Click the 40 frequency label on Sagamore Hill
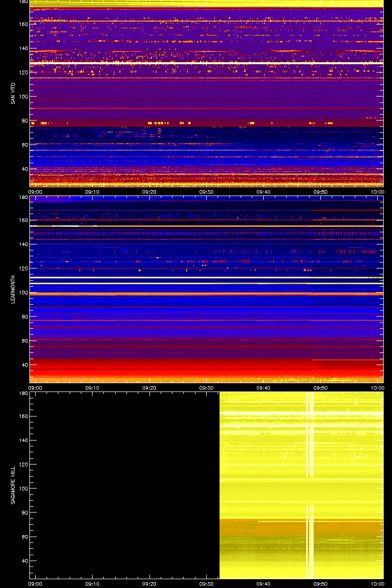 click(x=24, y=561)
